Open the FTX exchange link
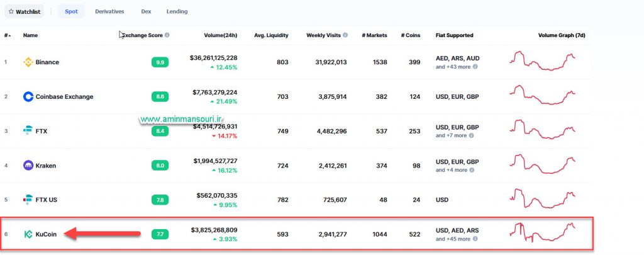The width and height of the screenshot is (644, 255). (42, 131)
